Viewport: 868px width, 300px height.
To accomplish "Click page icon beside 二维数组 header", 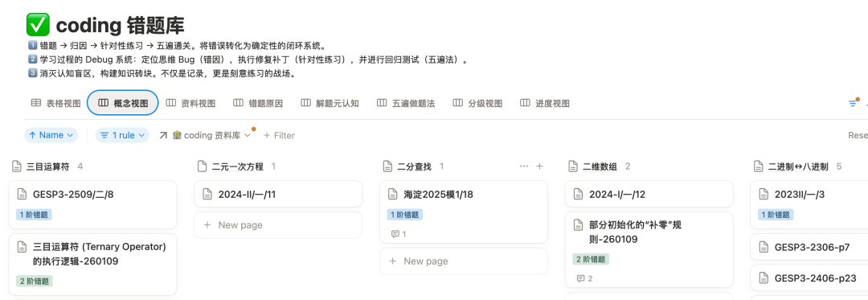I will (574, 166).
